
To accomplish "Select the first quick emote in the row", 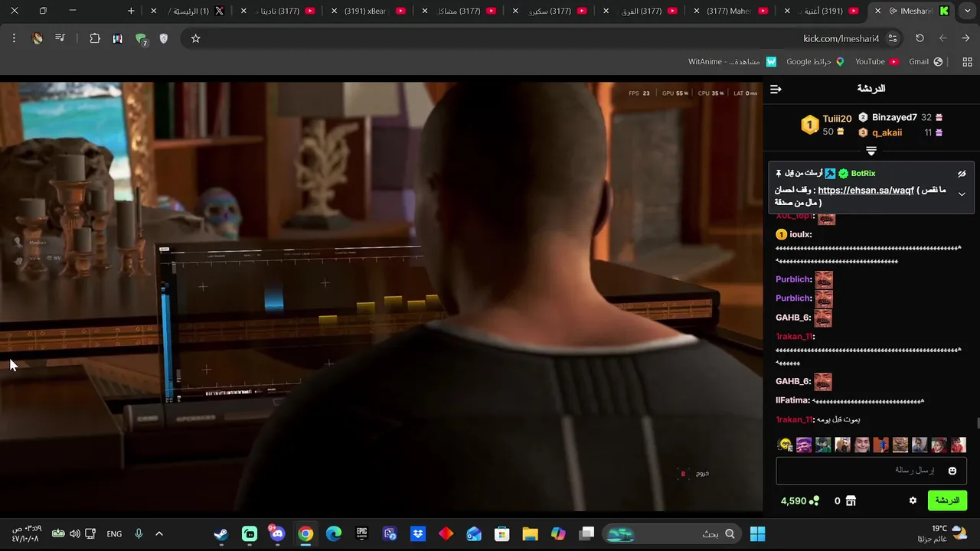I will pos(784,445).
